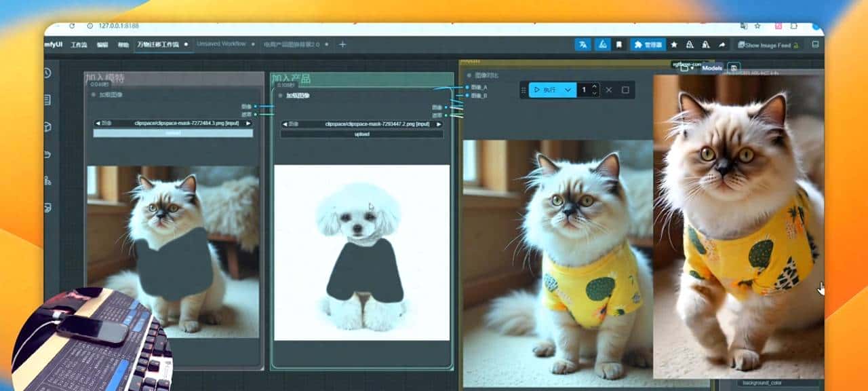This screenshot has height=391, width=868.
Task: Open the node library cube icon
Action: (47, 127)
